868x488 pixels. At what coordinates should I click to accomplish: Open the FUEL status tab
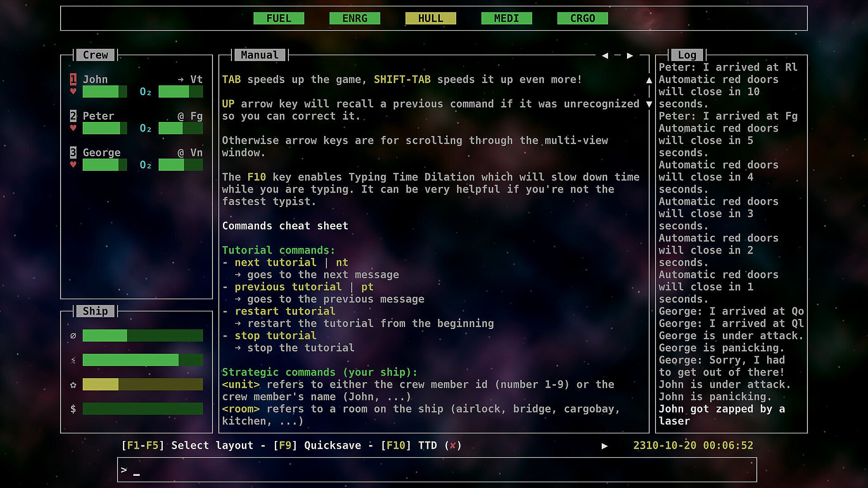click(278, 19)
